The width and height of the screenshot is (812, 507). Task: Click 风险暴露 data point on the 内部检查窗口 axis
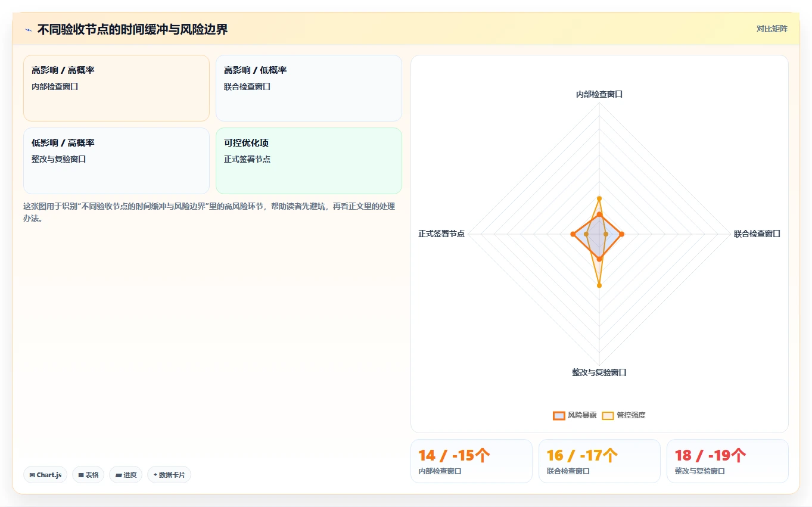point(599,214)
